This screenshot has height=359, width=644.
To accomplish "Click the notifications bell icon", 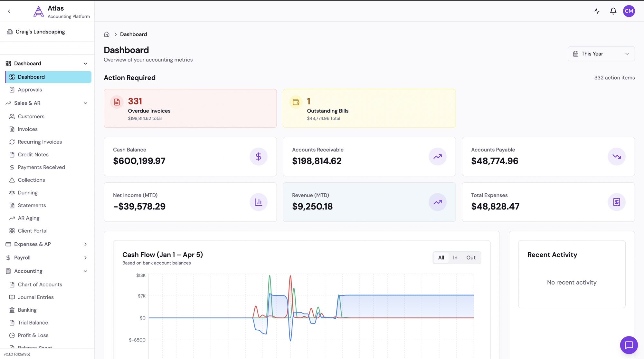I will click(613, 11).
